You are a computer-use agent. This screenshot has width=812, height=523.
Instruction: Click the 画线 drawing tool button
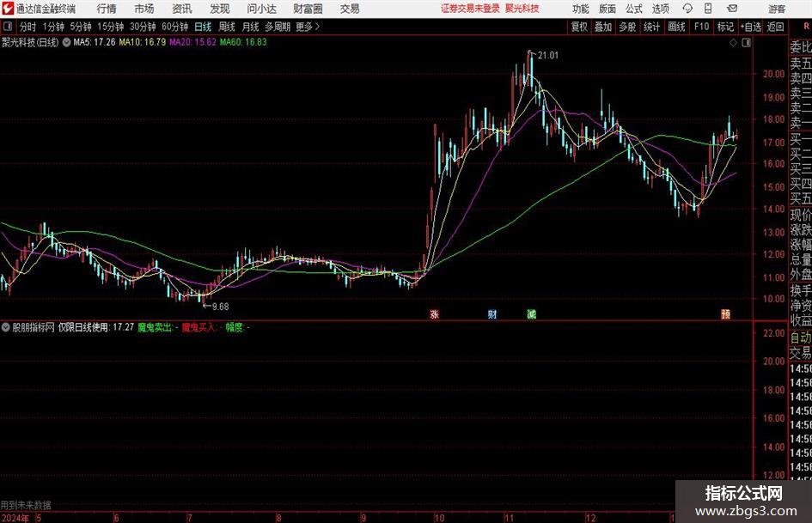(x=676, y=27)
